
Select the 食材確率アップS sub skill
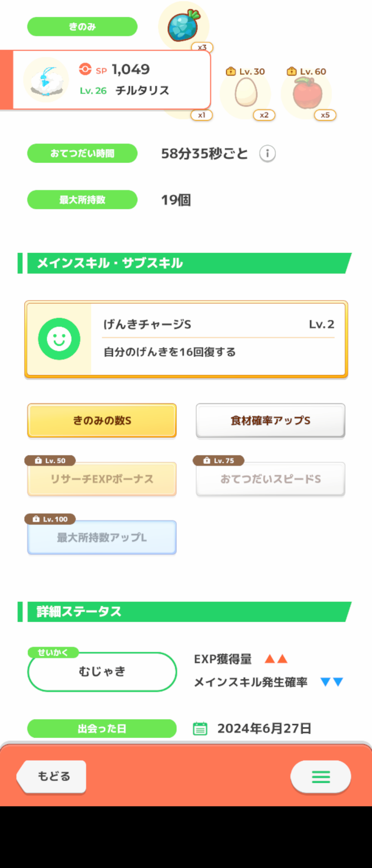[270, 420]
